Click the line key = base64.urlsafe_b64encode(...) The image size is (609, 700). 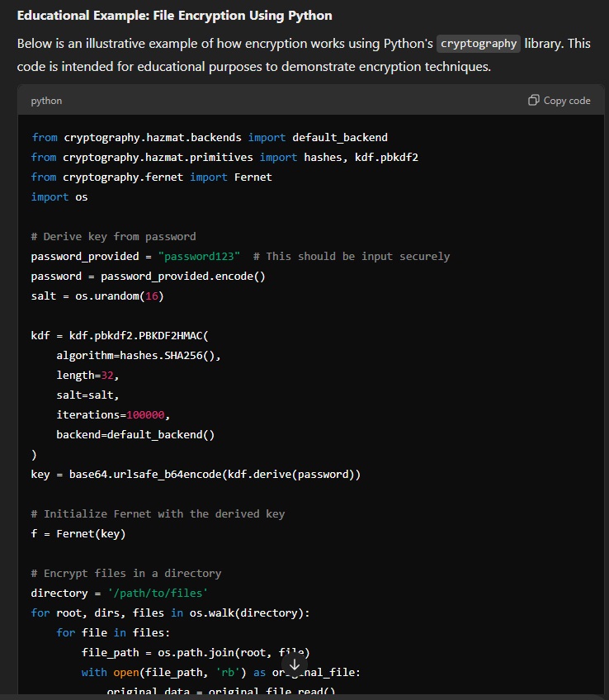coord(196,474)
